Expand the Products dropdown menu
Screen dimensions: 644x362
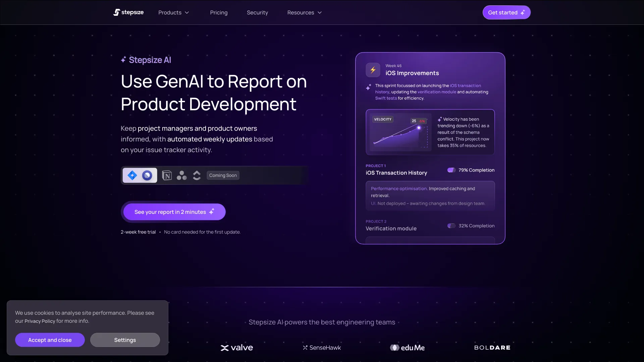pos(173,12)
